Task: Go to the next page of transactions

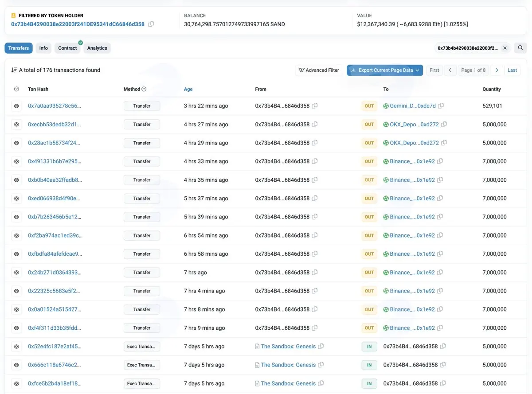Action: [x=497, y=70]
